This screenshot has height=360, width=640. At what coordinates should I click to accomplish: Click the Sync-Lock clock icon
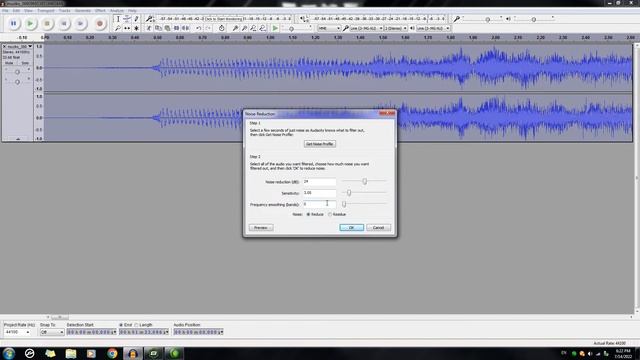tap(221, 28)
